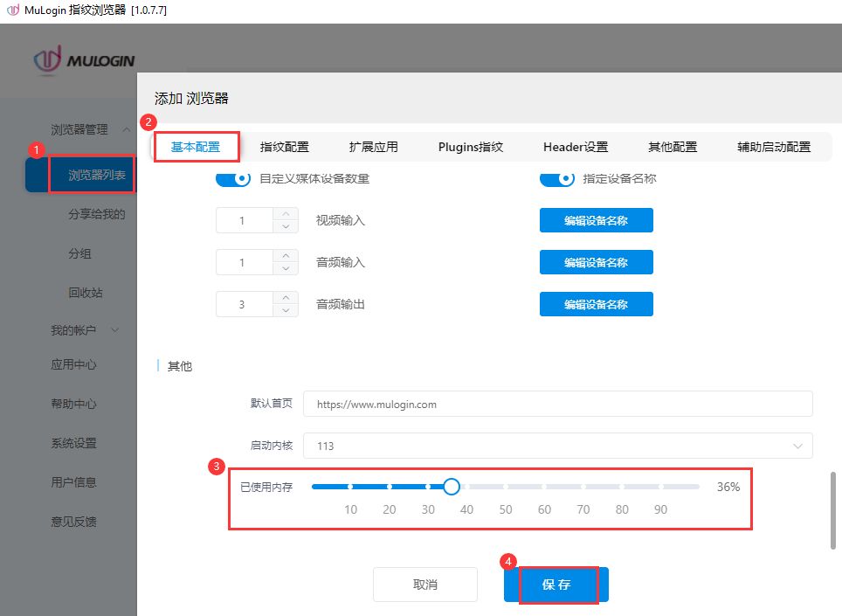Open 帮助中心 in the sidebar
Image resolution: width=842 pixels, height=616 pixels.
[x=73, y=404]
